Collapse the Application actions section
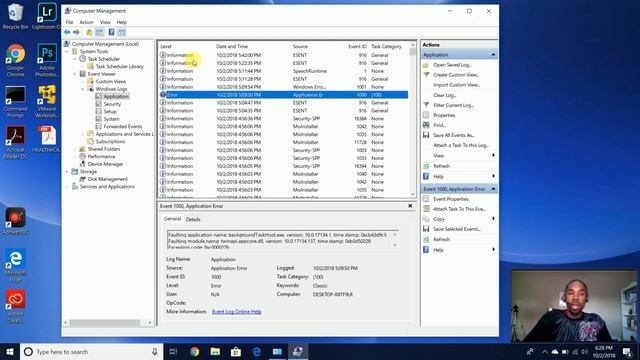Viewport: 640px width, 360px height. click(493, 55)
